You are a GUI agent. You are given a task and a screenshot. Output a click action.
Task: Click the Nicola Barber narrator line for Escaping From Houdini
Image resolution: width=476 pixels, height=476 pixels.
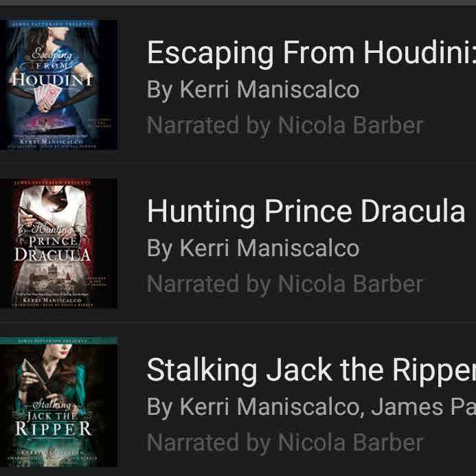pos(285,126)
